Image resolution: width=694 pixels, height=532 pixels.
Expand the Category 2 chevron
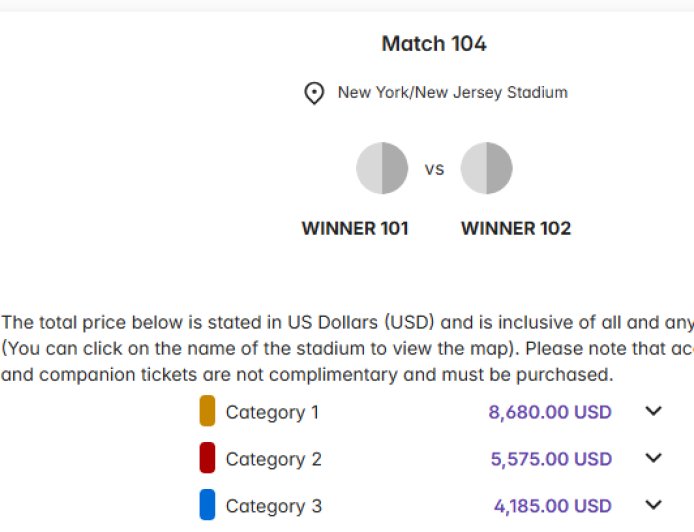654,458
